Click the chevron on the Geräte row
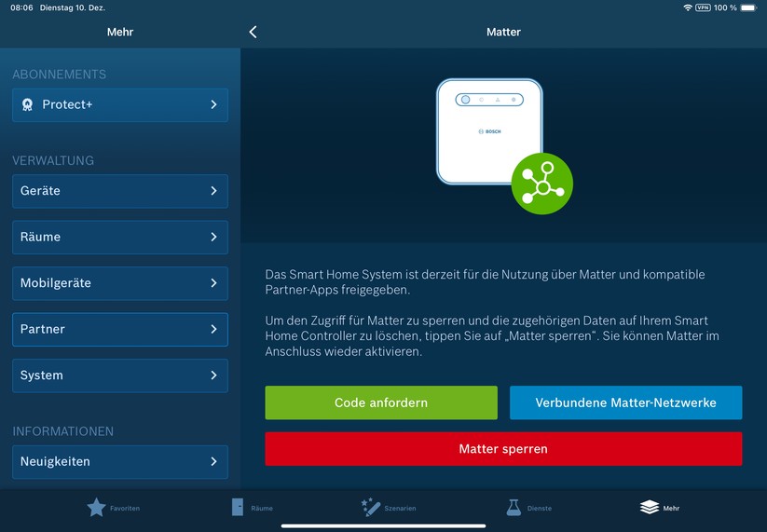Screen dimensions: 767x532 213,191
